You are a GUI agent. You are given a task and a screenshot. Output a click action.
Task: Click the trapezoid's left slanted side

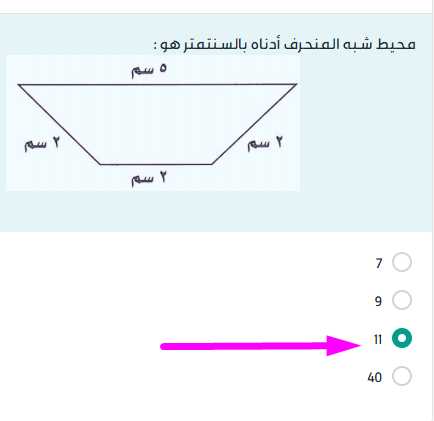click(59, 124)
